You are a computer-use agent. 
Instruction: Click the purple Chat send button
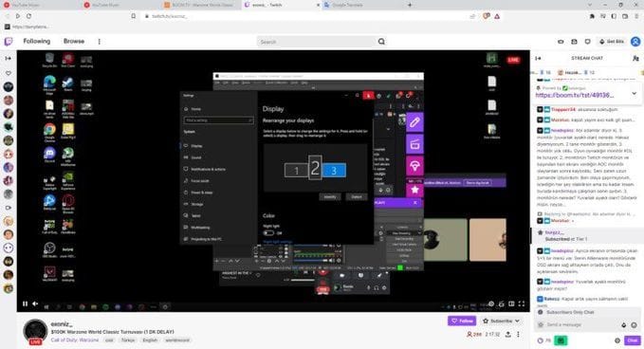point(632,340)
